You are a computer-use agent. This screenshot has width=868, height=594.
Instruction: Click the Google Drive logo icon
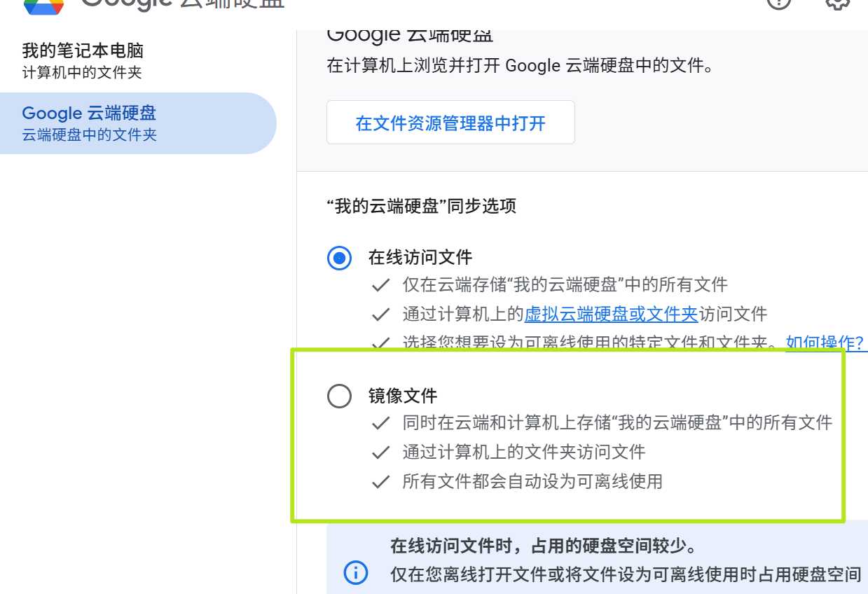click(43, 6)
